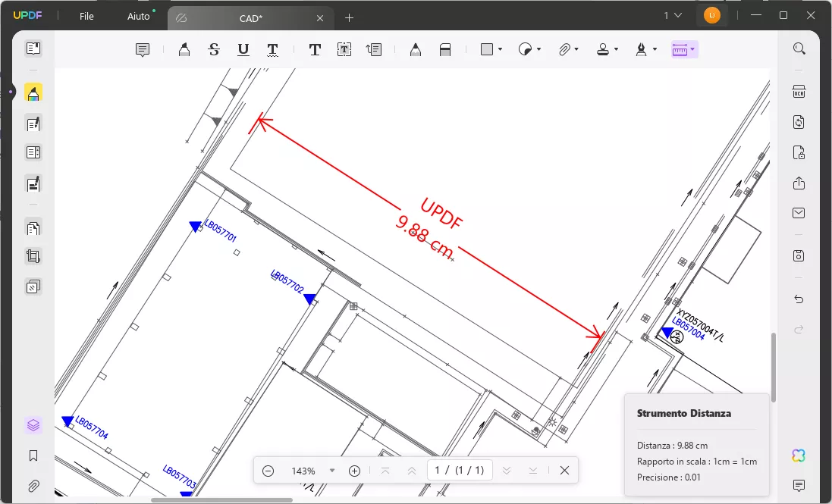Select the Typewriter text tool

(315, 50)
